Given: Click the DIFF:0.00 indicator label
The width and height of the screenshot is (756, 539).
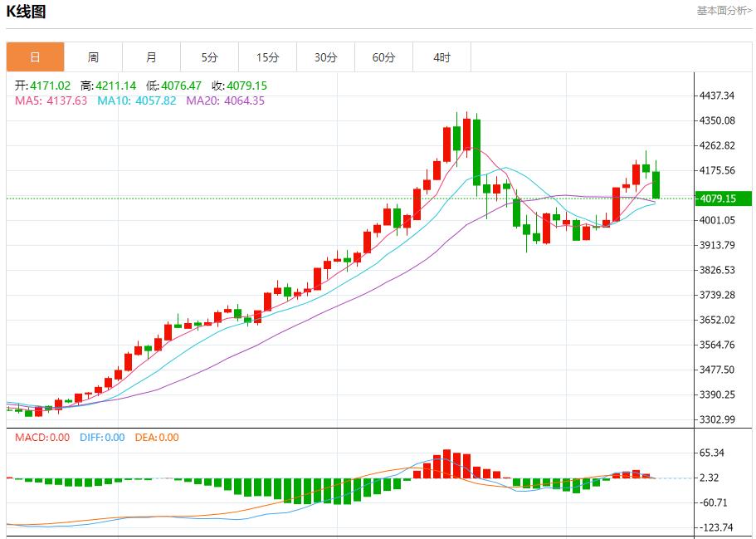Looking at the screenshot, I should click(x=102, y=438).
